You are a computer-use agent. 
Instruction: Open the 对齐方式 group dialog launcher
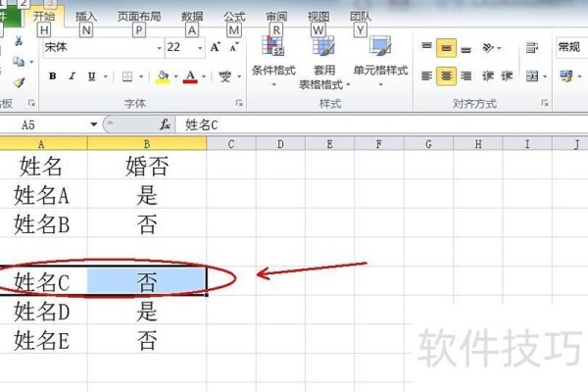(545, 103)
